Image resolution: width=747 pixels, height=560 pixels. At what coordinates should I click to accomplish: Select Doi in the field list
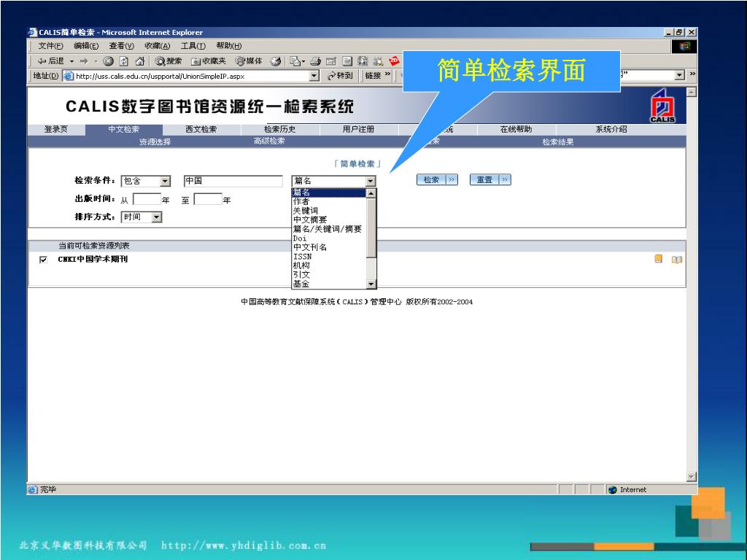pos(329,238)
